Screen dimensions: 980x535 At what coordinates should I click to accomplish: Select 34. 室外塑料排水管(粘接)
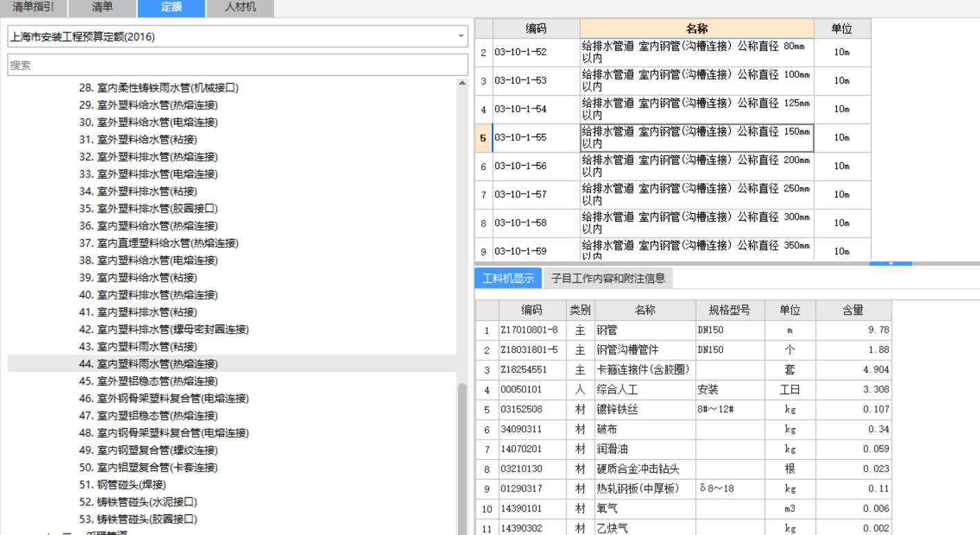(x=138, y=191)
